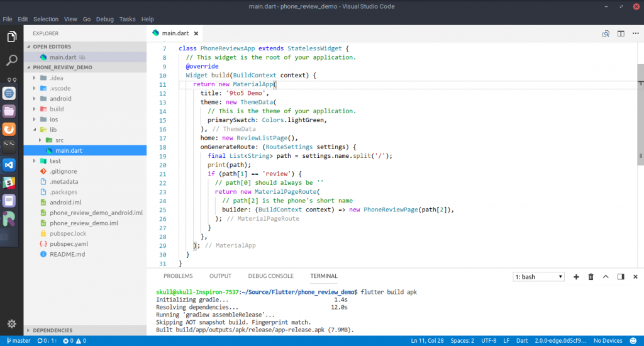
Task: Open the app grid launcher in the dock
Action: pyautogui.click(x=9, y=94)
